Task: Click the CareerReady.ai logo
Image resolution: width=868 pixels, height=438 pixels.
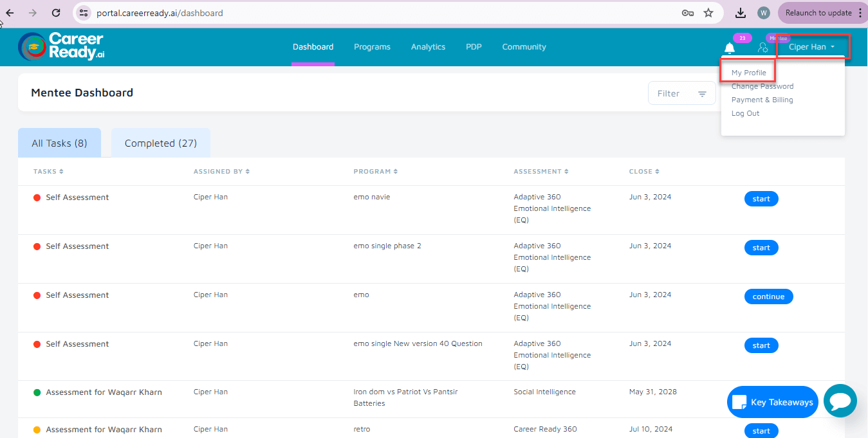Action: click(62, 46)
